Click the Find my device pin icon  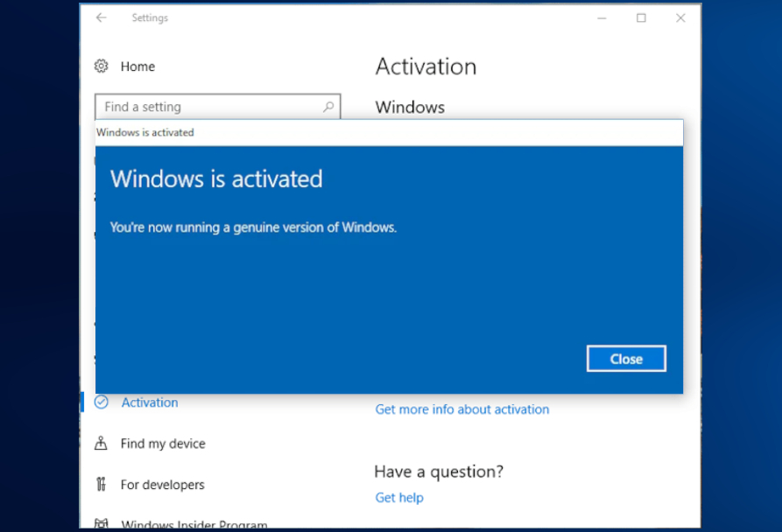pos(102,444)
